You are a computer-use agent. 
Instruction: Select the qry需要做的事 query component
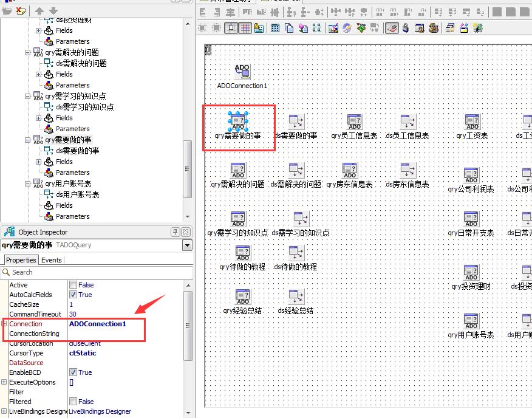[x=238, y=122]
